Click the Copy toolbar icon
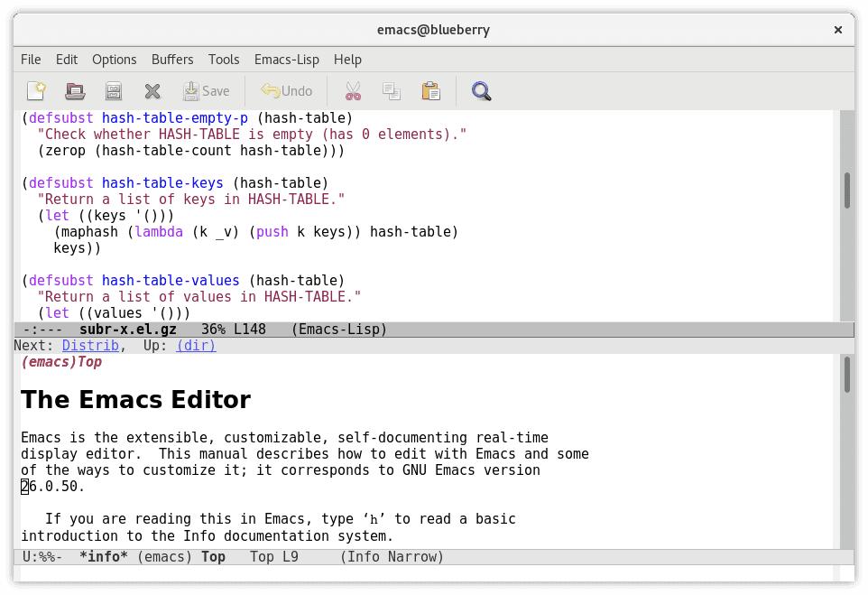Viewport: 868px width, 595px height. (x=392, y=91)
